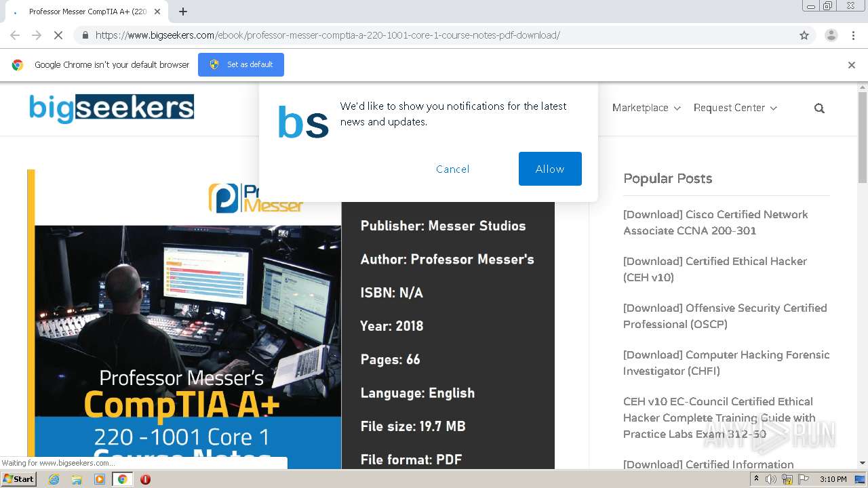Open Offensive Security Certified Professional post
Image resolution: width=868 pixels, height=488 pixels.
pyautogui.click(x=725, y=316)
